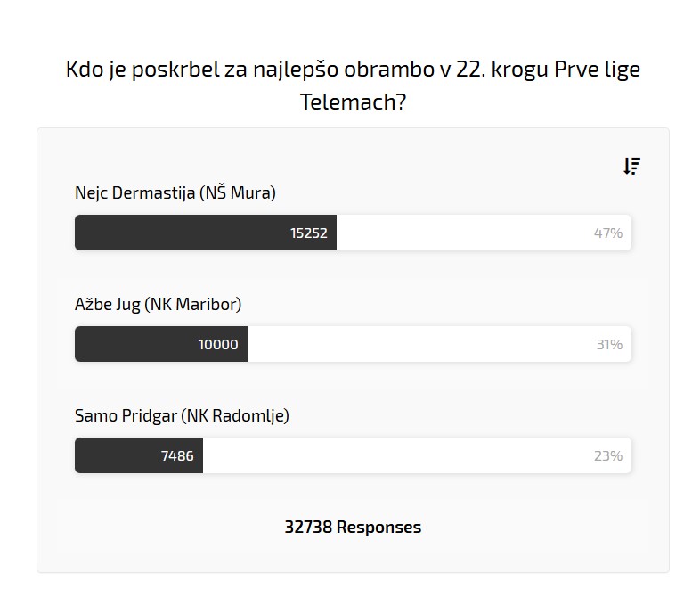Select the Ažbe Jug (NK Maribor) option label

click(x=158, y=304)
